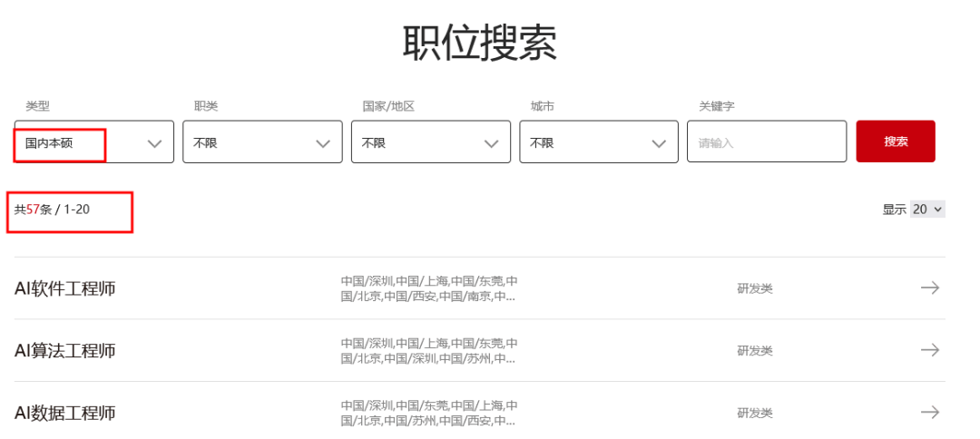Click 研发类 in the AI软件工程师 row
The image size is (980, 439).
(754, 289)
